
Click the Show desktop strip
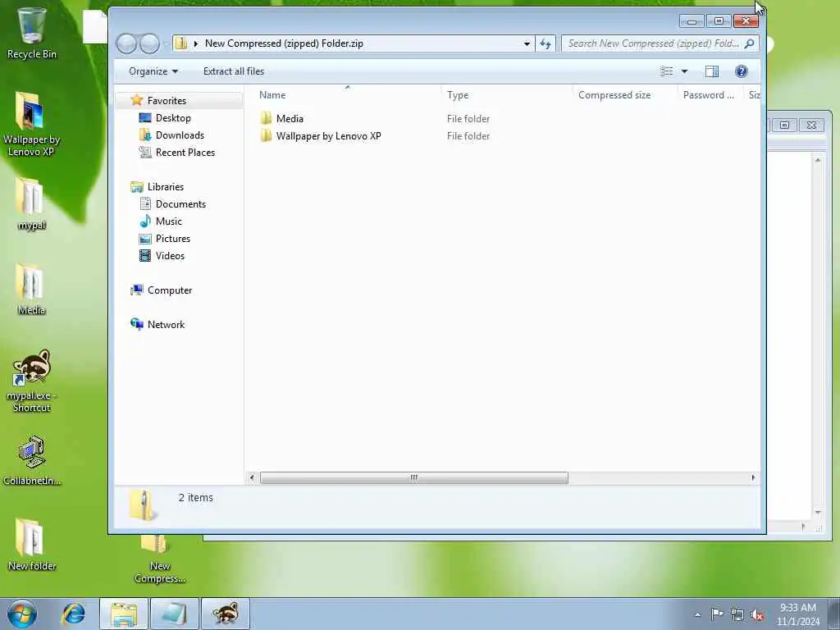834,614
